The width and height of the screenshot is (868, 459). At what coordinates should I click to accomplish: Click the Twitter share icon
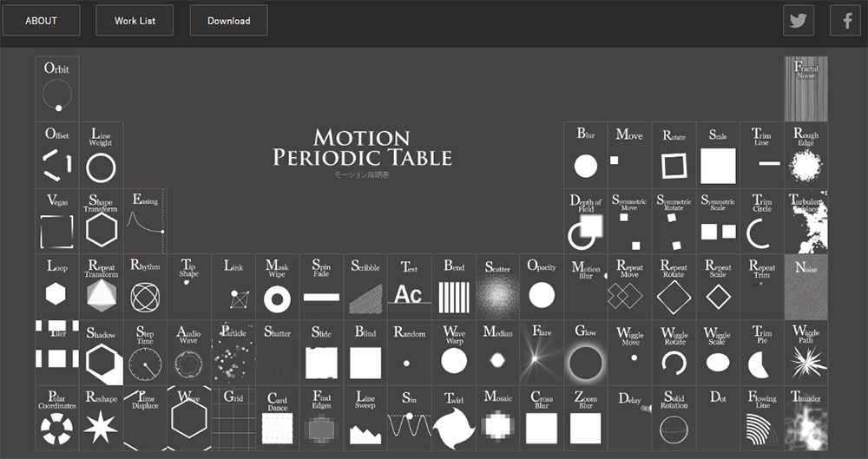(799, 21)
